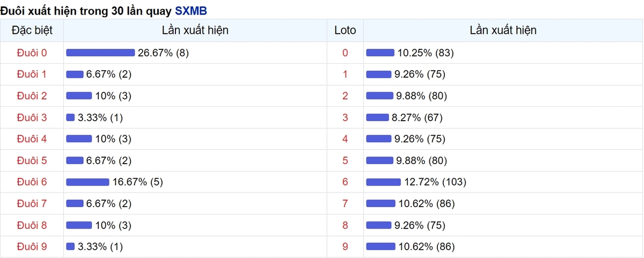Click the 16.67% (5) progress bar
This screenshot has width=644, height=258.
87,182
